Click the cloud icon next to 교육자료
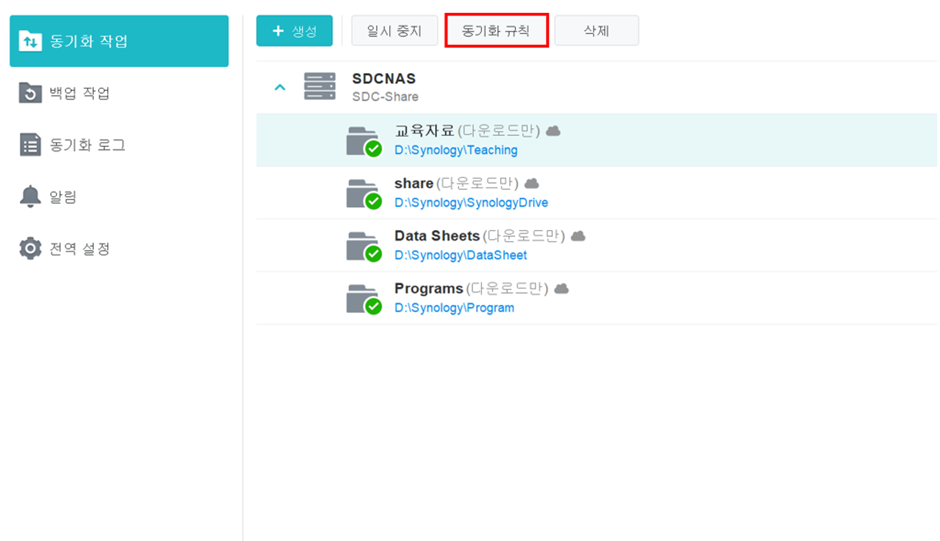 coord(553,131)
